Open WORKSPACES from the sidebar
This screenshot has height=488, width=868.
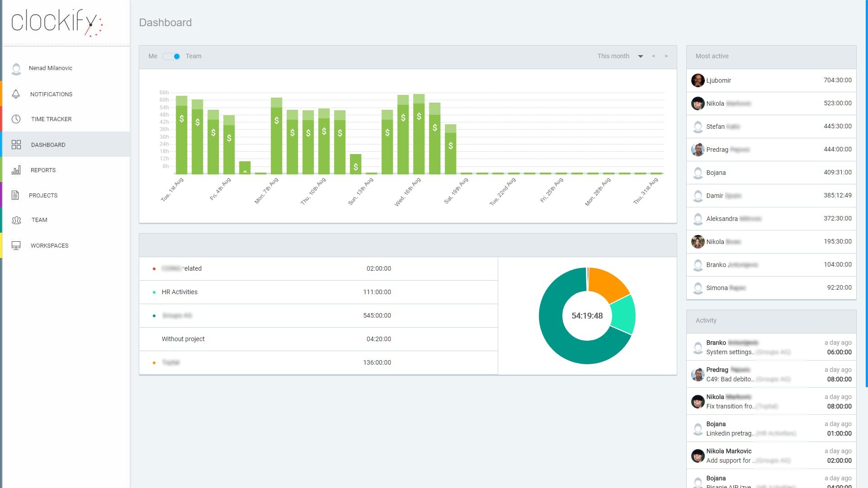click(x=66, y=245)
